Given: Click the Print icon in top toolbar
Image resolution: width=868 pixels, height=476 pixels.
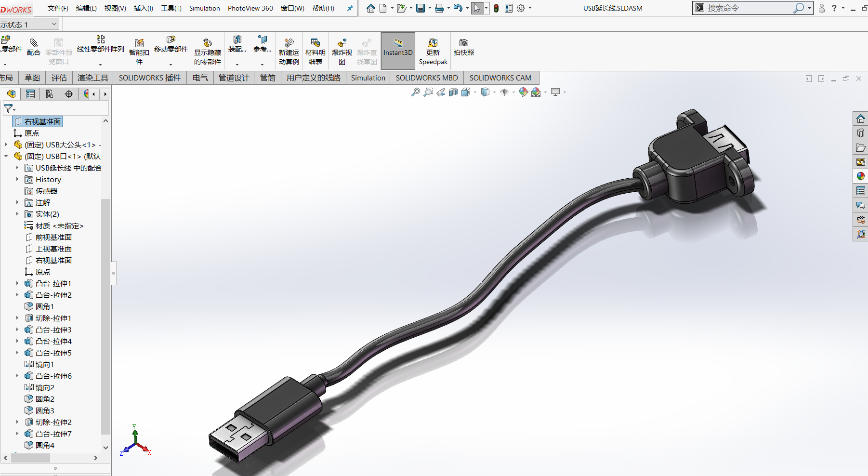Looking at the screenshot, I should click(439, 8).
